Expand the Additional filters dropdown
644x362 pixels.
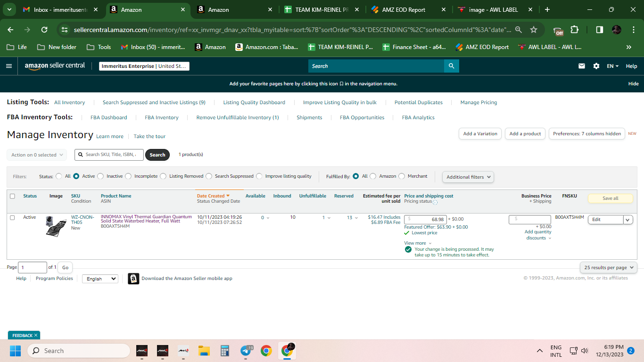[468, 177]
